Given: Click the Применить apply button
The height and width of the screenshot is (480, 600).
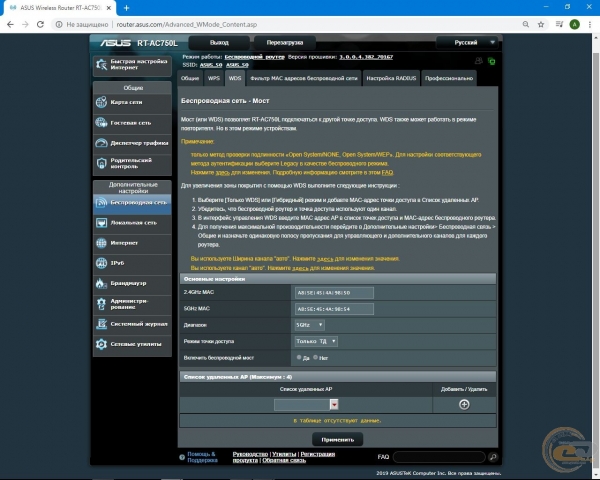Looking at the screenshot, I should [337, 439].
